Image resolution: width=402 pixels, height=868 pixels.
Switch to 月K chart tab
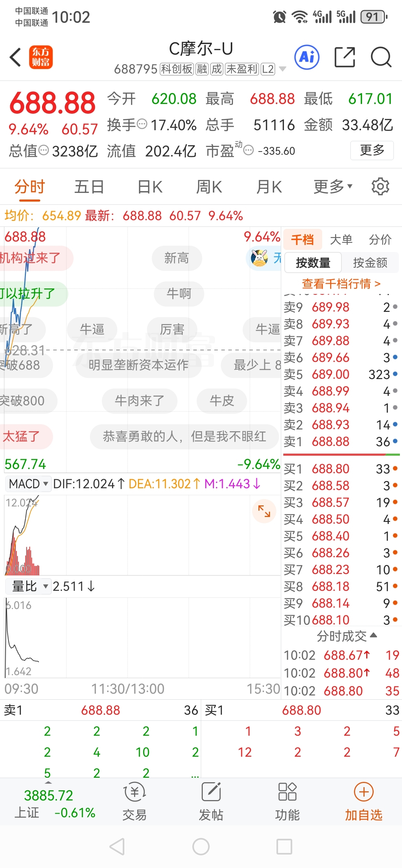(269, 187)
